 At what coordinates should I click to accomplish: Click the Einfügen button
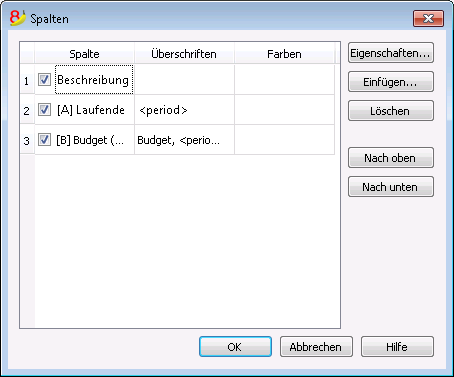[391, 82]
